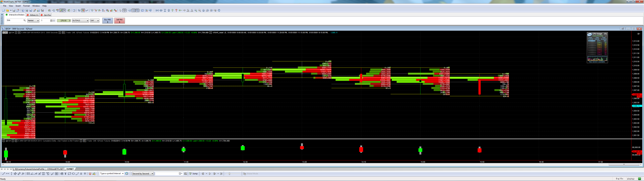Switch to the Rithmic 01 broker tab

pyautogui.click(x=33, y=15)
